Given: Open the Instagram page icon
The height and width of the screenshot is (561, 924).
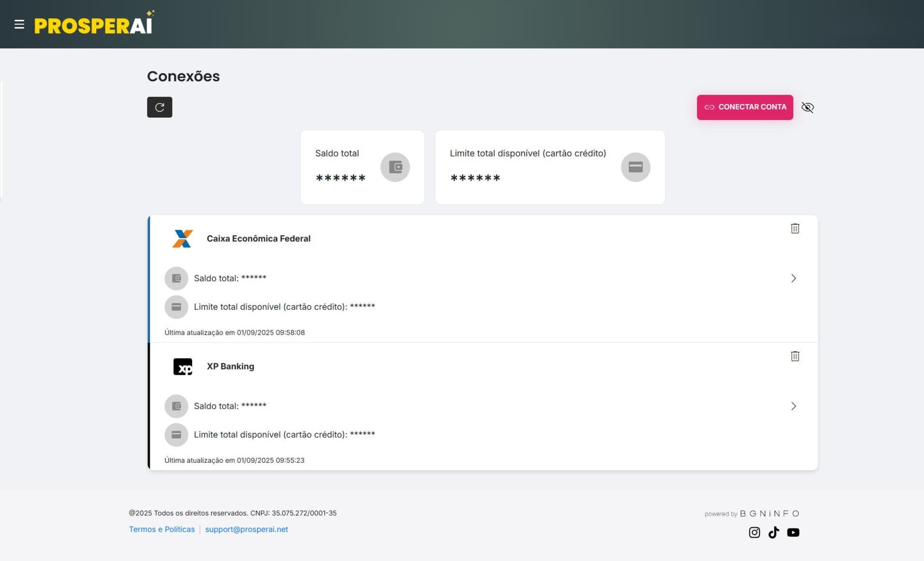Looking at the screenshot, I should [x=754, y=532].
